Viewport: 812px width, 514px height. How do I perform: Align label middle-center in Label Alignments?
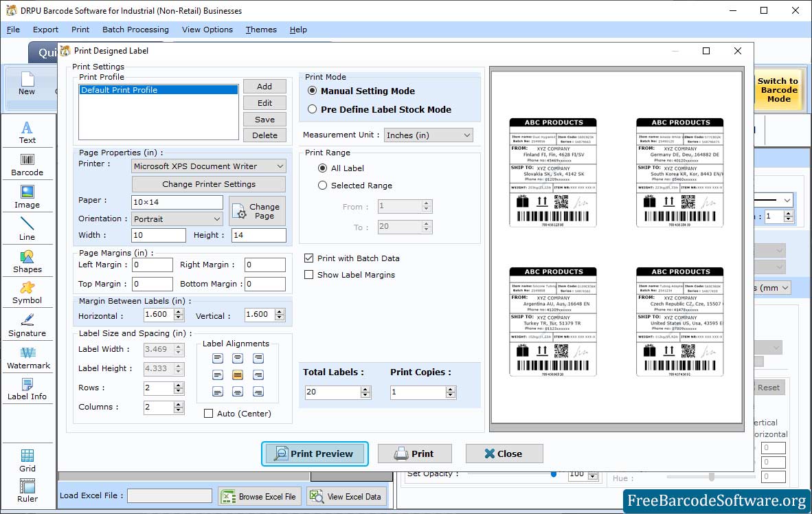coord(238,375)
